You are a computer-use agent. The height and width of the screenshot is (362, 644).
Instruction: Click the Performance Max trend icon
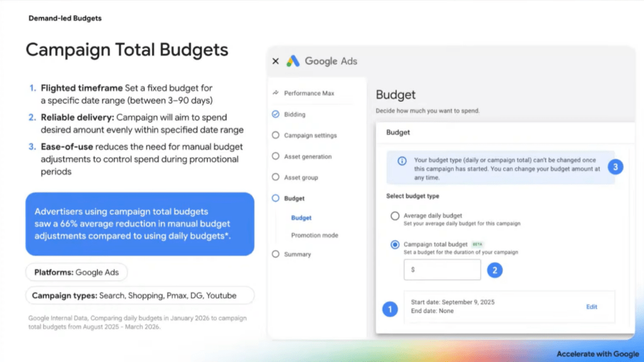coord(275,93)
